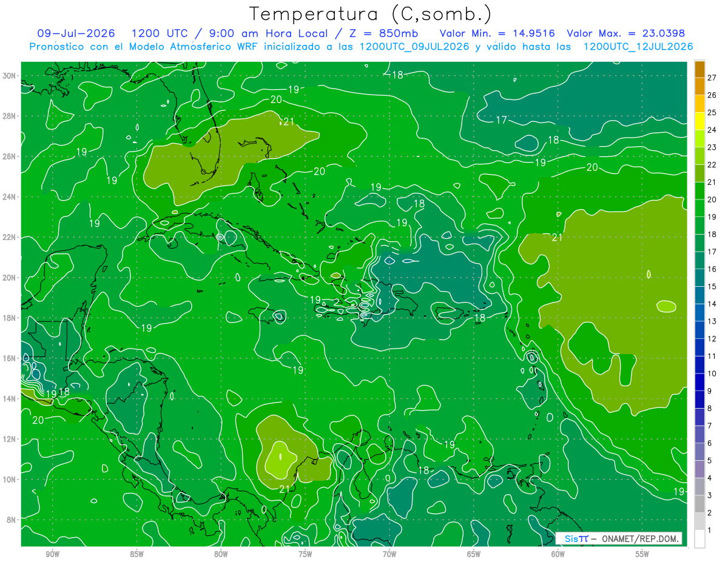This screenshot has height=562, width=728.
Task: Click the 30N latitude axis label
Action: (x=10, y=76)
